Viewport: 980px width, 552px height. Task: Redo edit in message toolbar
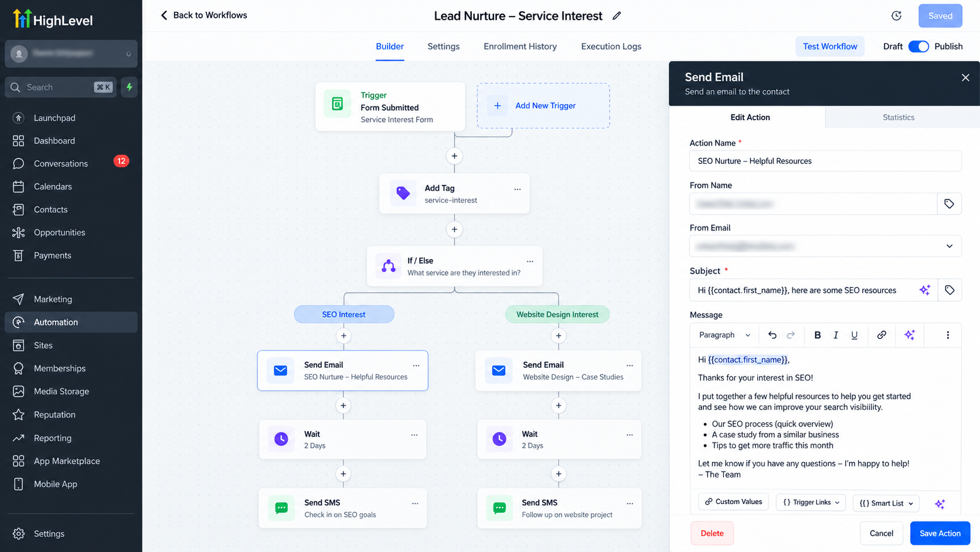[791, 335]
